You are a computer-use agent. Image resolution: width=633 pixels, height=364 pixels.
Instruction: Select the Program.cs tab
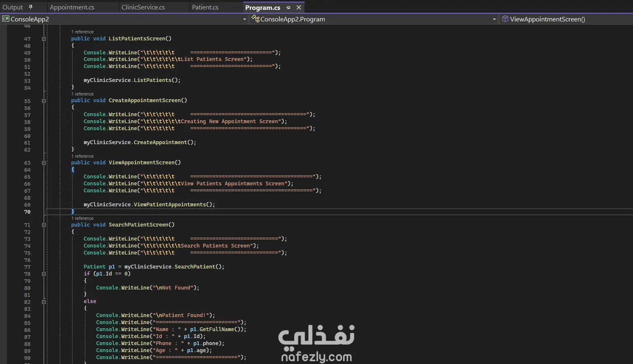click(x=263, y=7)
